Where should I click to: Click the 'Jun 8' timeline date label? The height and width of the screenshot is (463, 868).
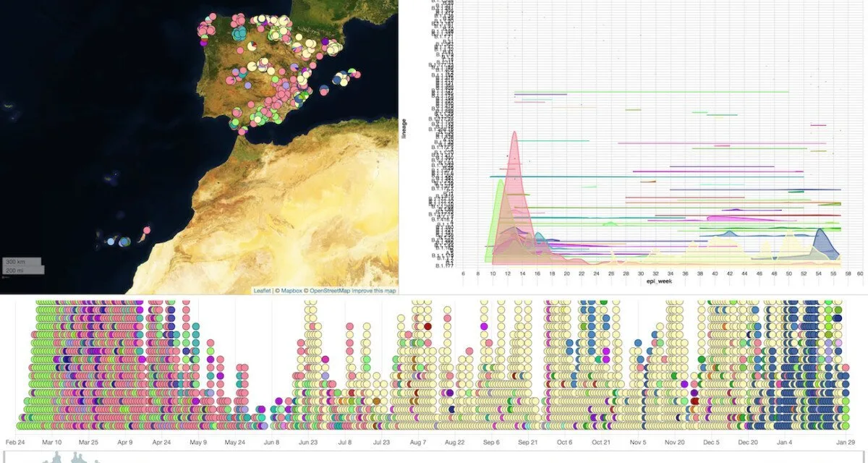pos(271,442)
